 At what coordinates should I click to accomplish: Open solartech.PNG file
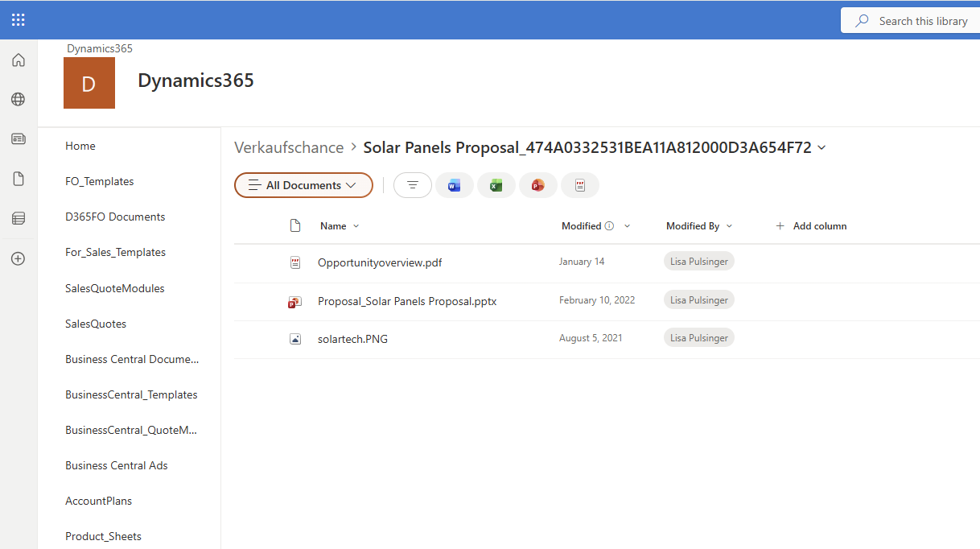(352, 339)
